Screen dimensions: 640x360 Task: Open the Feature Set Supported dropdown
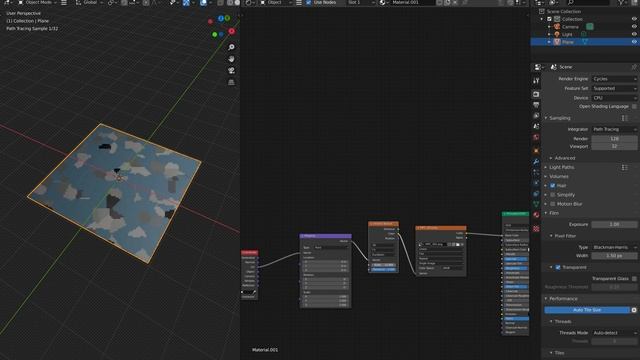[x=614, y=89]
